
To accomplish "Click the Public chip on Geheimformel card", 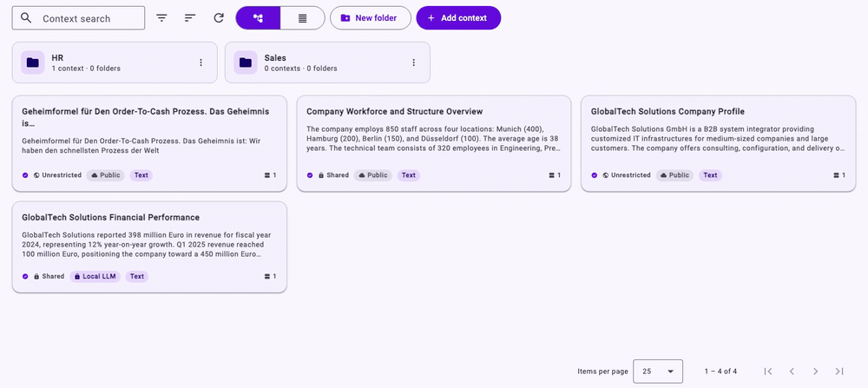I will pyautogui.click(x=105, y=175).
